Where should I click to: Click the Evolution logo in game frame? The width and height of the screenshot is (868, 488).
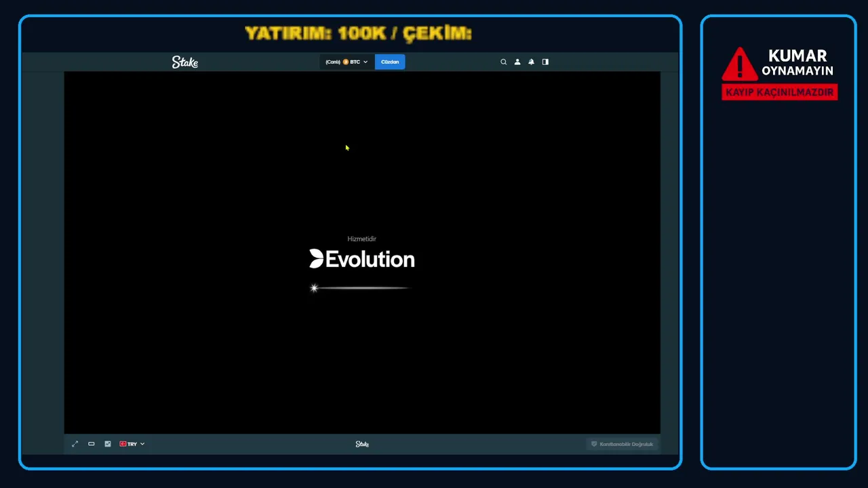pos(362,259)
